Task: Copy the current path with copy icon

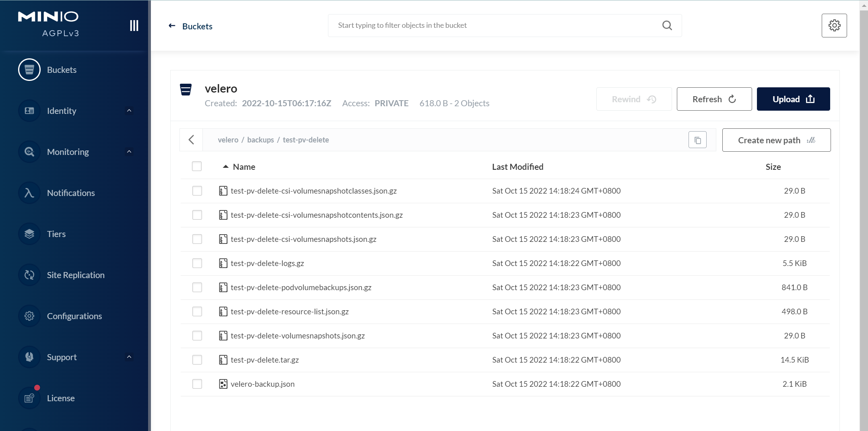Action: tap(697, 140)
